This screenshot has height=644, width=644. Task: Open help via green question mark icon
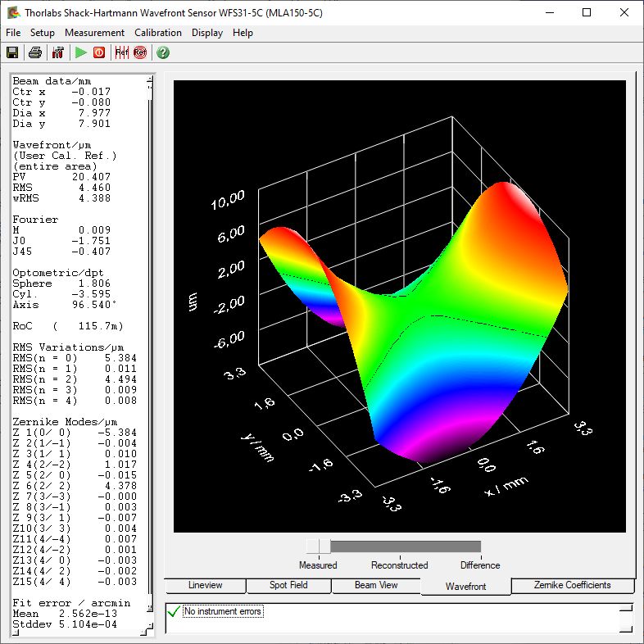[x=163, y=52]
